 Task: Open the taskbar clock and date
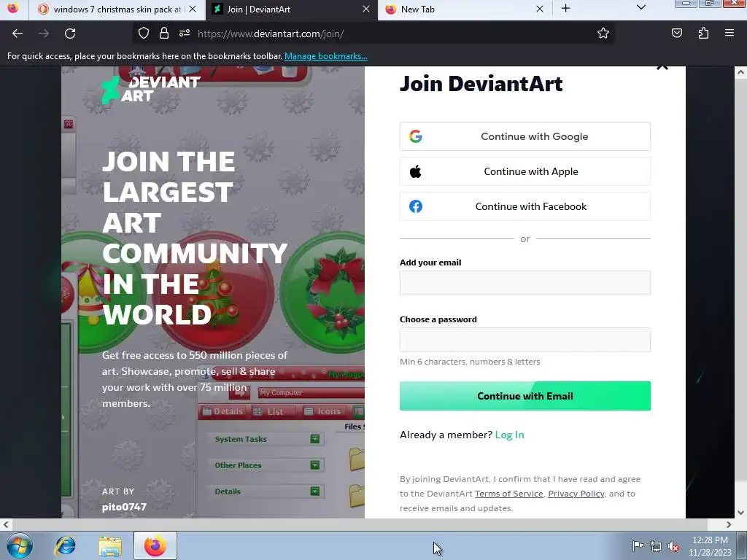(x=710, y=546)
